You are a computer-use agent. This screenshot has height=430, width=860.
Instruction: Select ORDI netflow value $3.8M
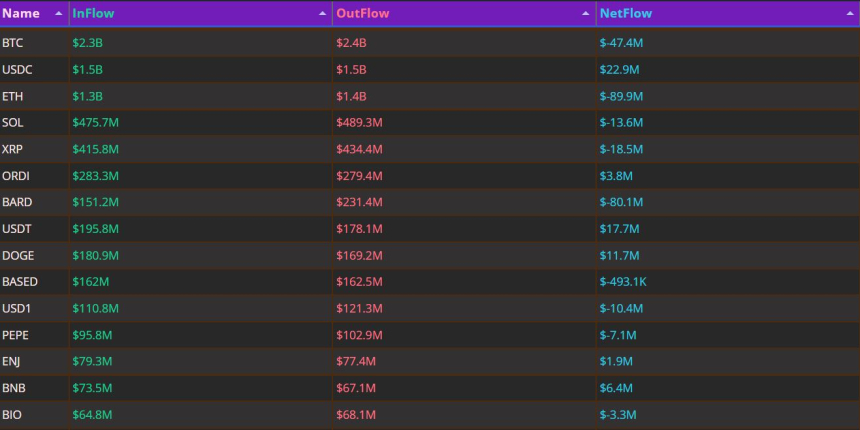[x=615, y=176]
